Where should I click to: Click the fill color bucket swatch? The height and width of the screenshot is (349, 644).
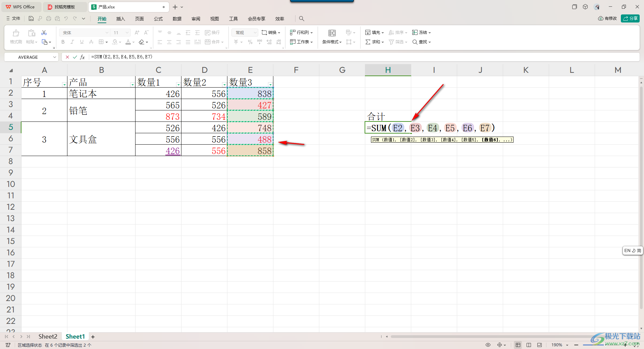115,42
